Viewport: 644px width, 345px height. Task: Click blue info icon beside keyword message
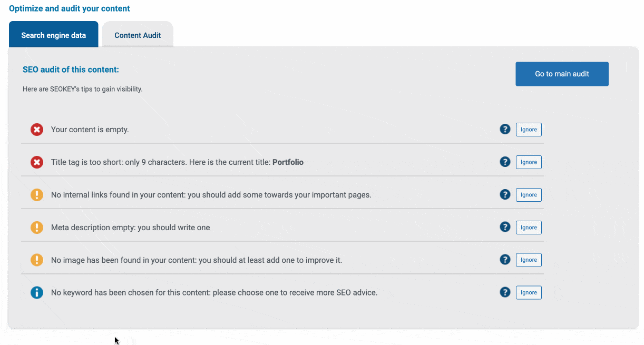click(x=37, y=292)
